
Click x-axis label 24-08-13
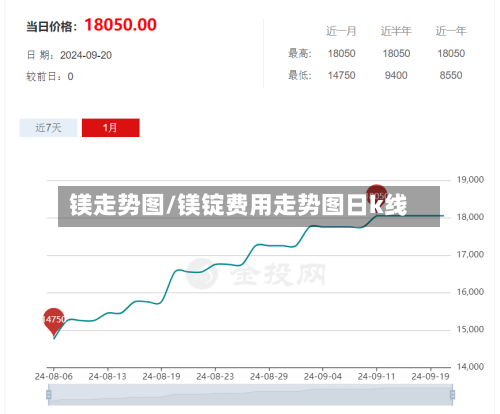coord(107,376)
